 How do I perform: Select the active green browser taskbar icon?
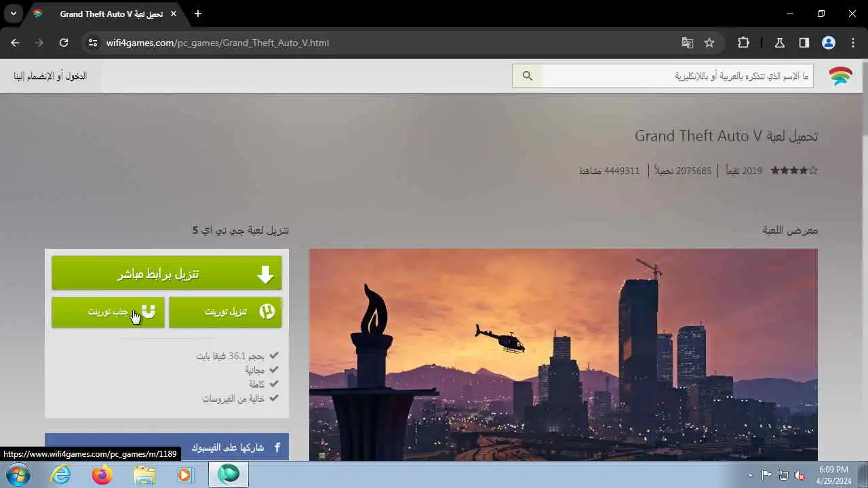228,474
